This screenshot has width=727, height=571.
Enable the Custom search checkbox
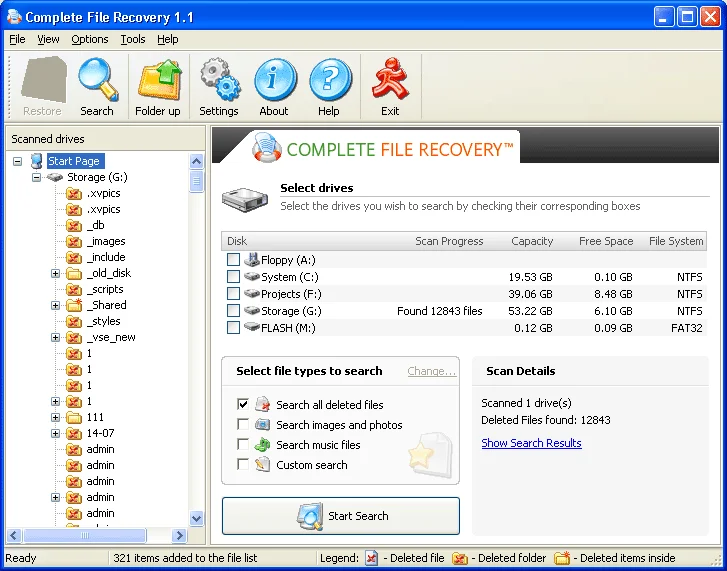[x=243, y=464]
